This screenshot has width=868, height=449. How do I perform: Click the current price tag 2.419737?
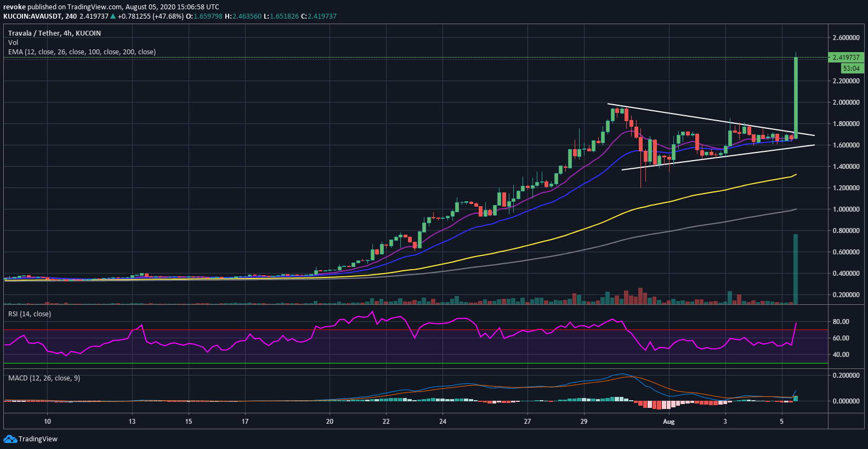pos(846,57)
